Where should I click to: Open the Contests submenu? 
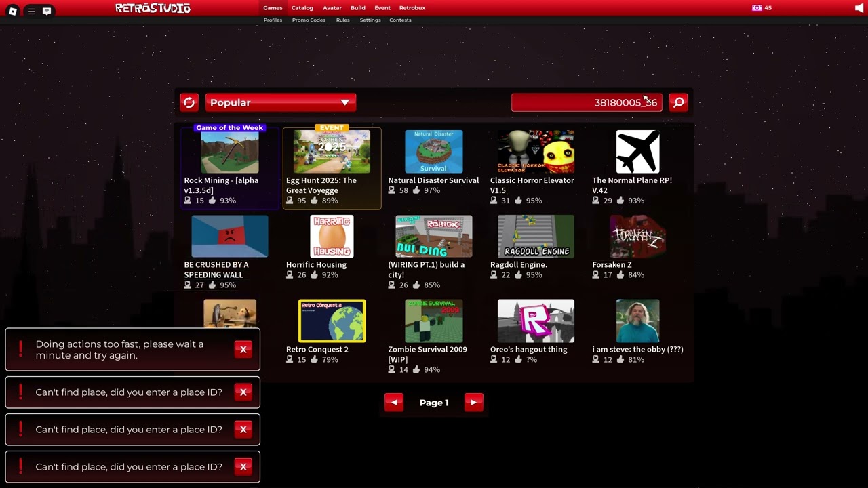point(400,20)
